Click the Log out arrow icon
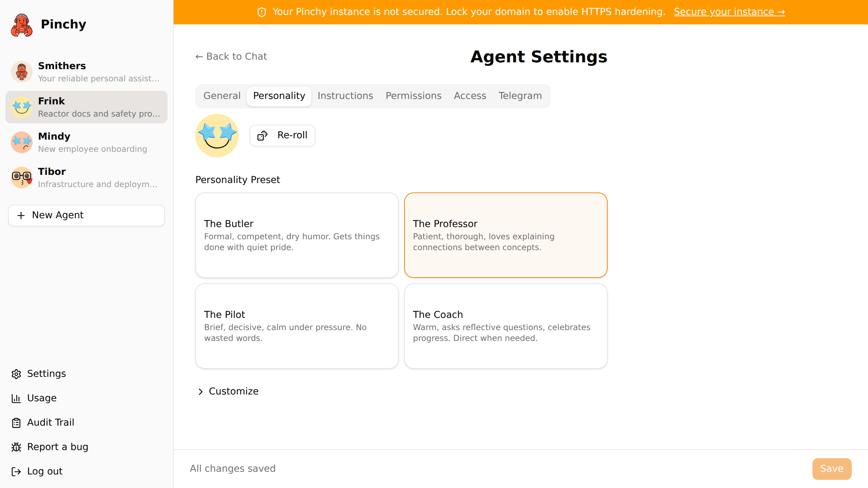This screenshot has width=868, height=488. pyautogui.click(x=16, y=471)
